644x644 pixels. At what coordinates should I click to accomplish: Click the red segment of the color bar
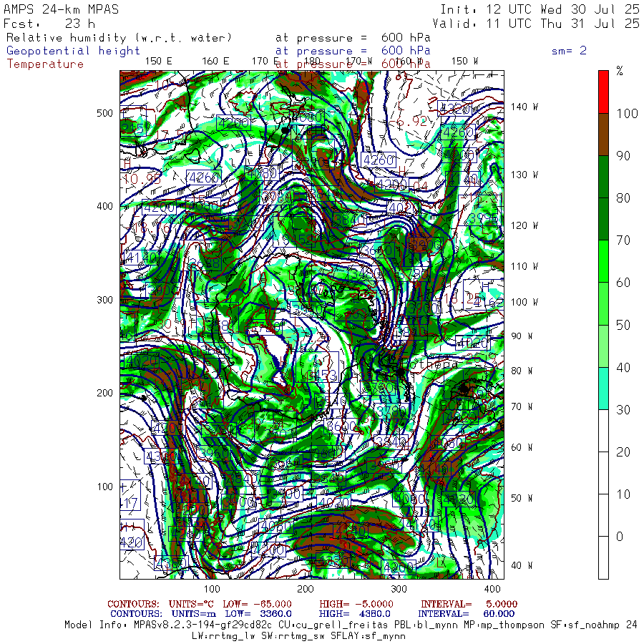pos(603,92)
